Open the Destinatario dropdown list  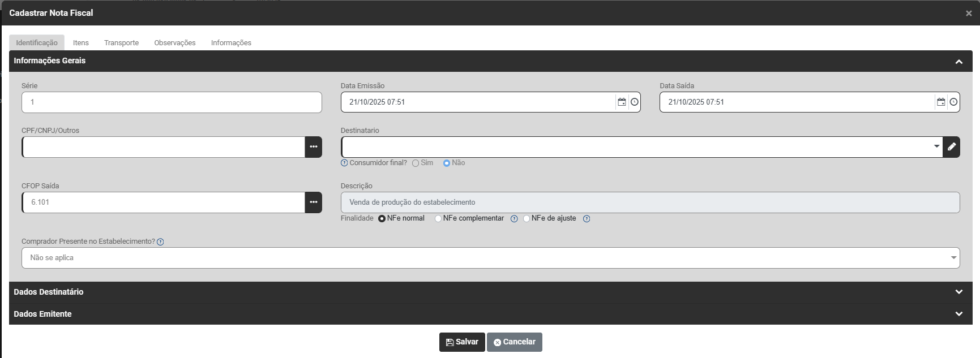pos(936,147)
